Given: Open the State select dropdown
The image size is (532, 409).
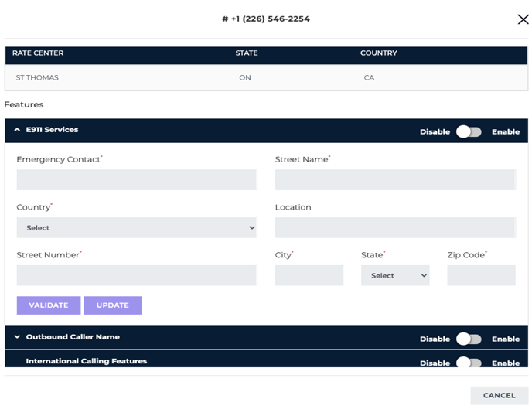Looking at the screenshot, I should tap(394, 276).
